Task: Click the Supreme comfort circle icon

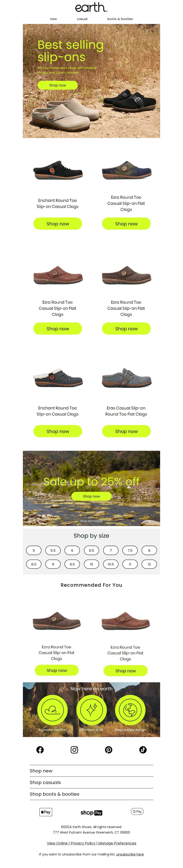Action: coord(52,710)
